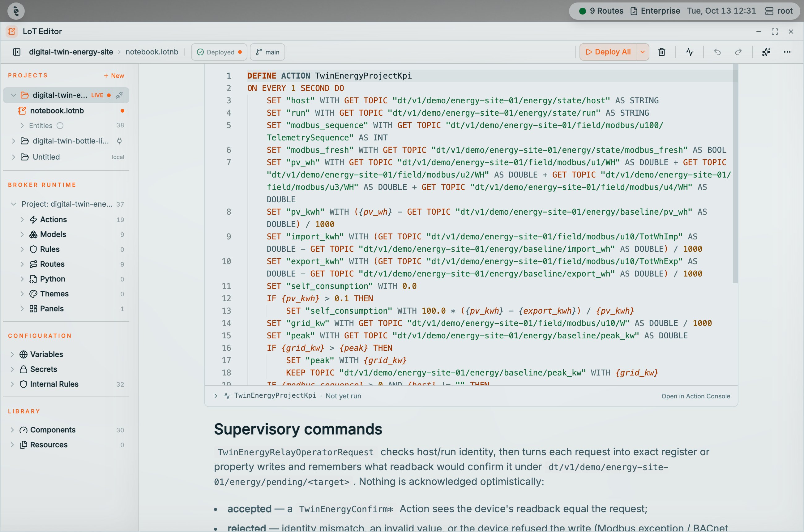Open the more options ellipsis menu

(787, 52)
